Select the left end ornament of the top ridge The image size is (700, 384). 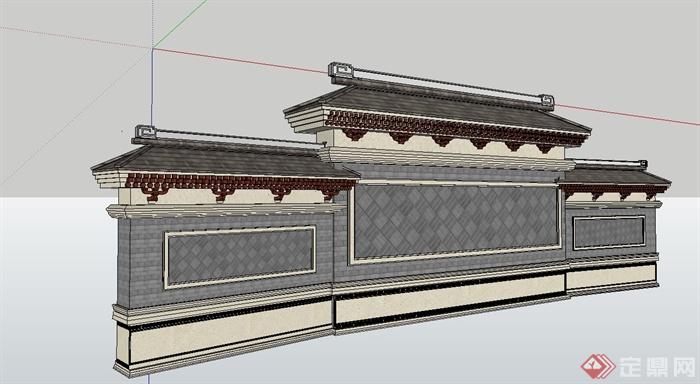[340, 71]
